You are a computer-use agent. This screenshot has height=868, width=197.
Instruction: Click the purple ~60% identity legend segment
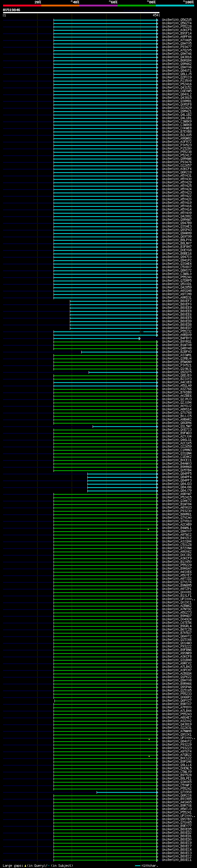click(98, 6)
